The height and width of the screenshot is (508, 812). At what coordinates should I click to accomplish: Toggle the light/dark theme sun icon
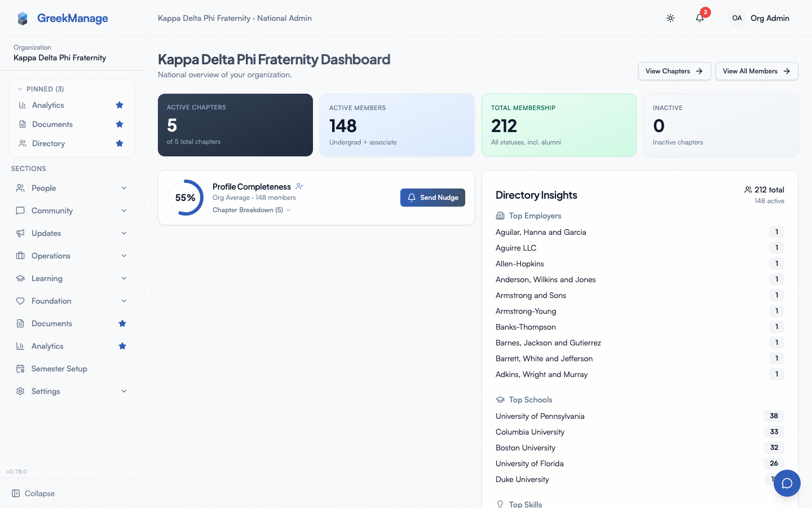(670, 18)
